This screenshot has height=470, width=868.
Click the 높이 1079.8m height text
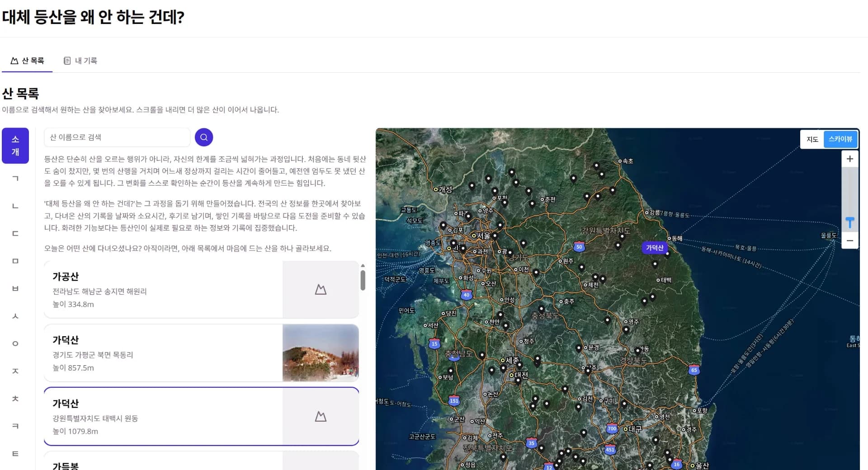tap(75, 431)
